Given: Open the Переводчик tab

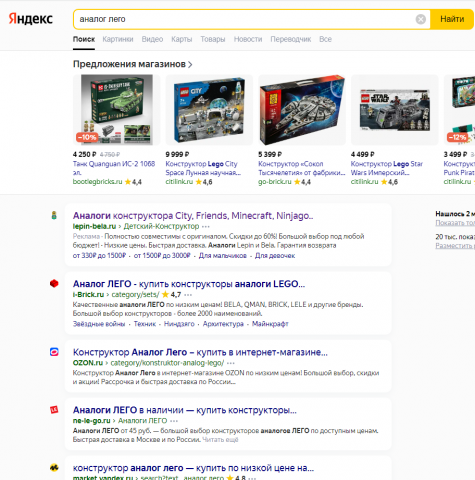Looking at the screenshot, I should tap(291, 39).
